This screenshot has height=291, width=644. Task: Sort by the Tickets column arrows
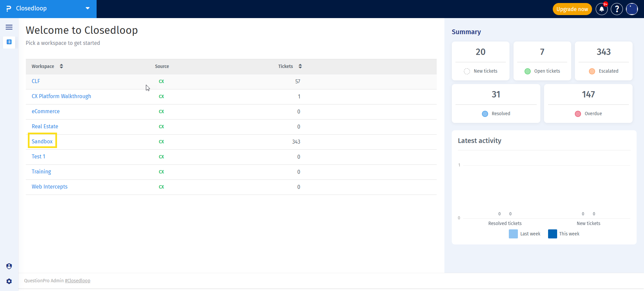coord(300,66)
